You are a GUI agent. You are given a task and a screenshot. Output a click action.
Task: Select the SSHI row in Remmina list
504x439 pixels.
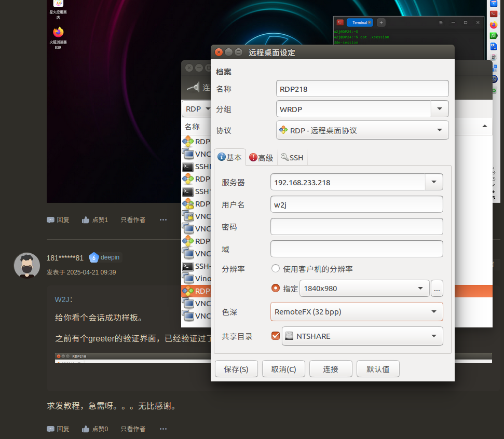click(196, 167)
